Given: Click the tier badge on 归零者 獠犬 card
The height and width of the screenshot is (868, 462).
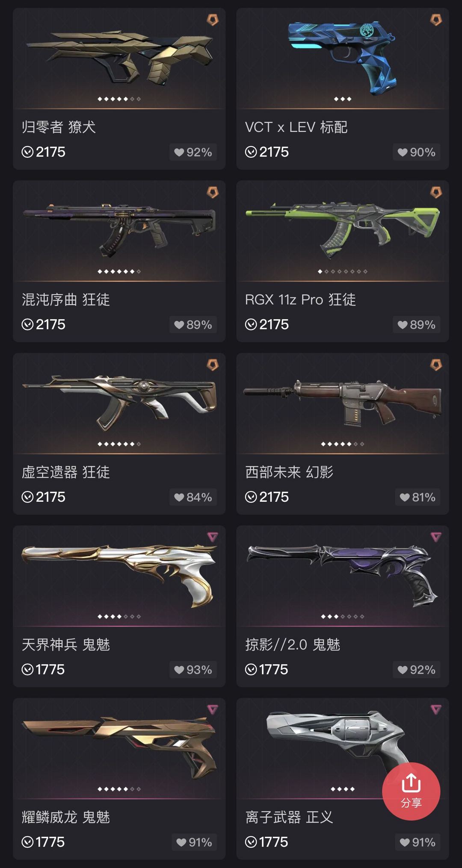Looking at the screenshot, I should pyautogui.click(x=213, y=20).
